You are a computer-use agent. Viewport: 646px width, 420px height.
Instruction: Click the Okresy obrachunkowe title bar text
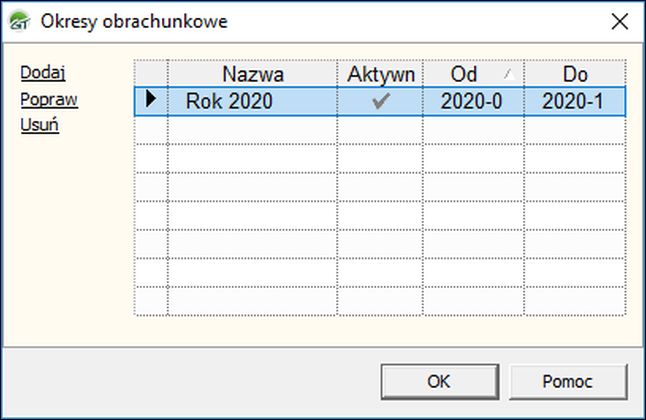[x=134, y=21]
